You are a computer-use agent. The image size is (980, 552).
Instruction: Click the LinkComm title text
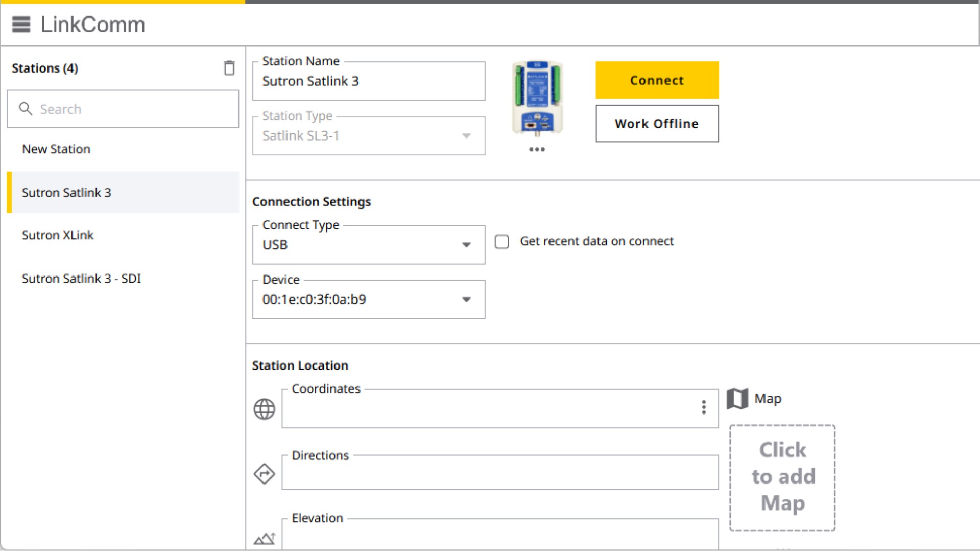point(92,25)
